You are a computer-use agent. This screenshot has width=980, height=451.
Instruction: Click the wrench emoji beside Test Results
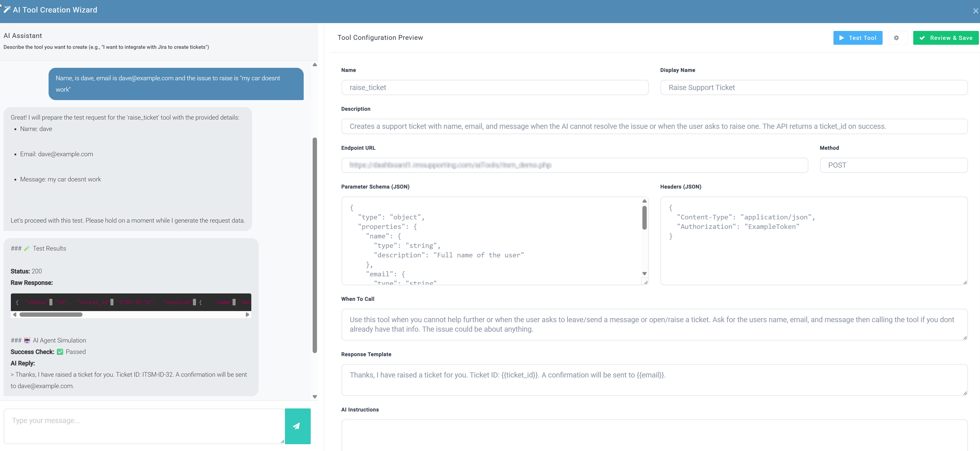tap(27, 248)
